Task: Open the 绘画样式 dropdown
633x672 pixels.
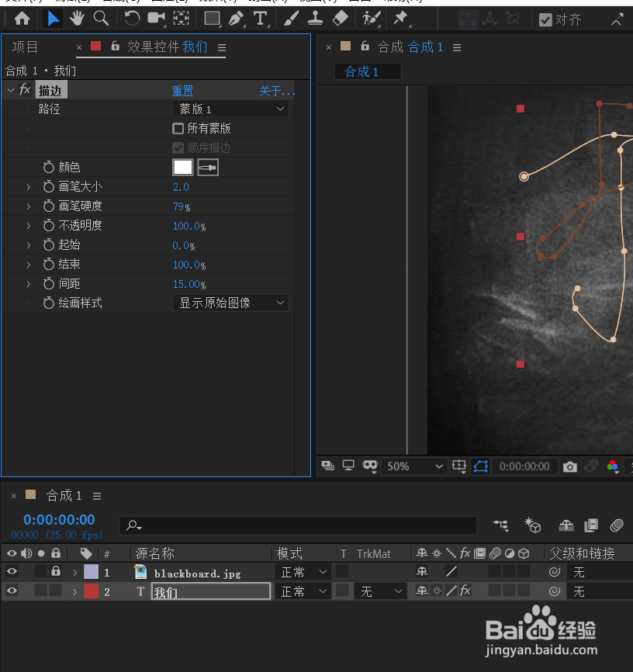Action: click(230, 303)
